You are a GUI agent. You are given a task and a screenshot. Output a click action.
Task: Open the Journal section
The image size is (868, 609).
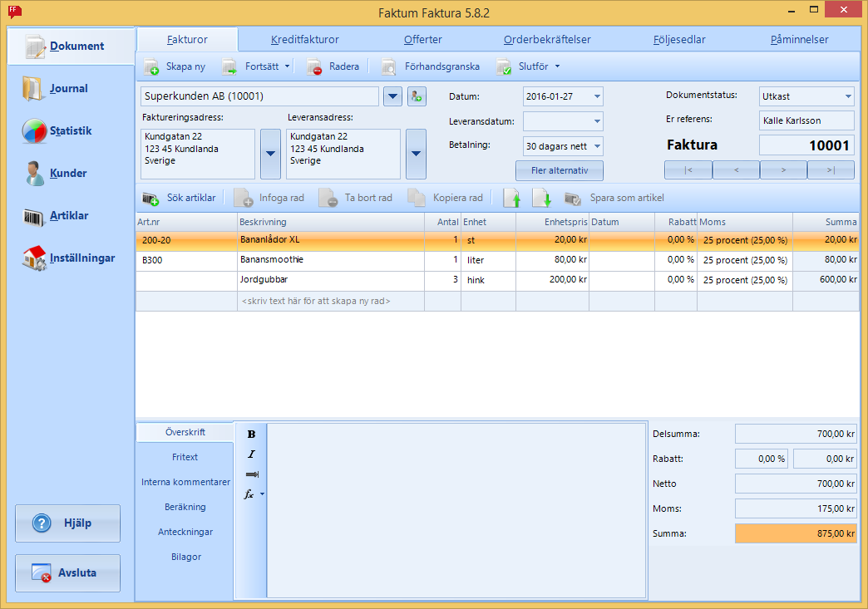pos(56,89)
